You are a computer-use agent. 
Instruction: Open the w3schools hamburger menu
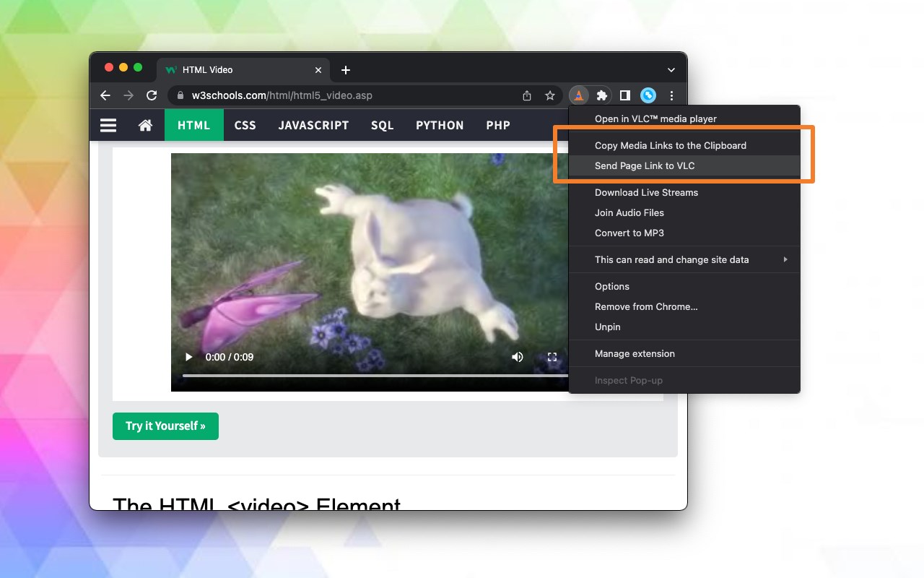click(x=108, y=125)
